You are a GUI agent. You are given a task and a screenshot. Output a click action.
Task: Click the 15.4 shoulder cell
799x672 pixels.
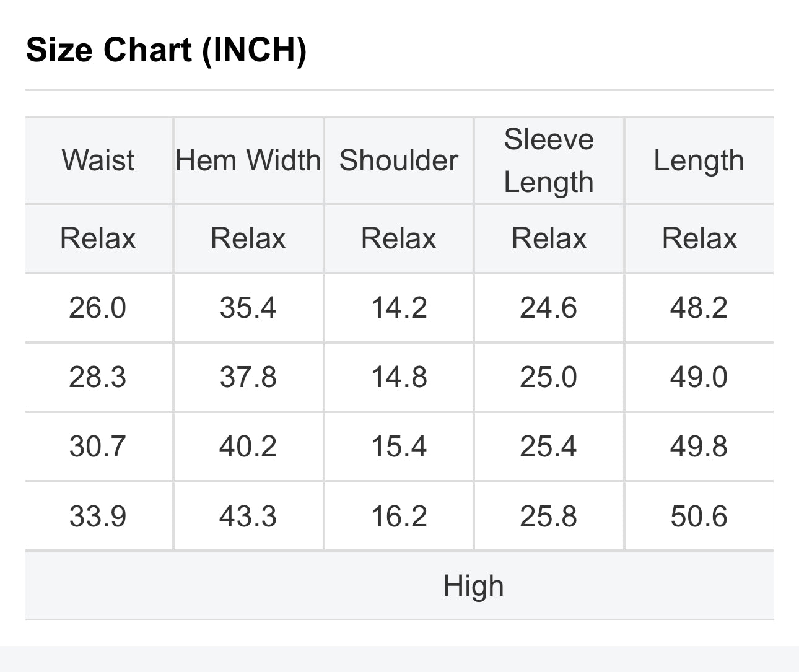pos(399,447)
